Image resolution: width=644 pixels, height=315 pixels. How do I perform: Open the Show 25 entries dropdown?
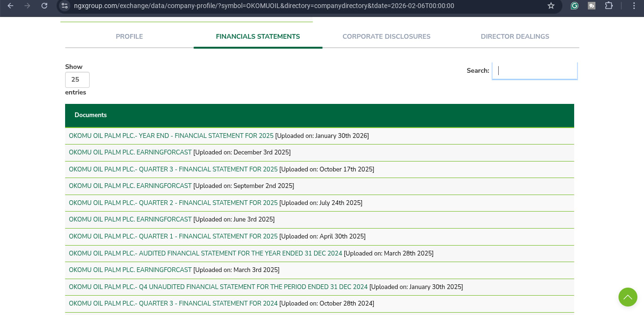77,80
